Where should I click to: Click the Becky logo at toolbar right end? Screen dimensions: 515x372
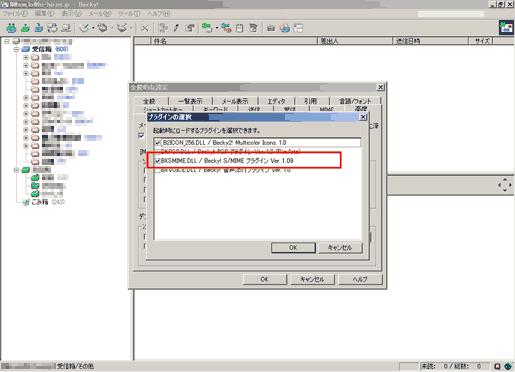point(506,28)
